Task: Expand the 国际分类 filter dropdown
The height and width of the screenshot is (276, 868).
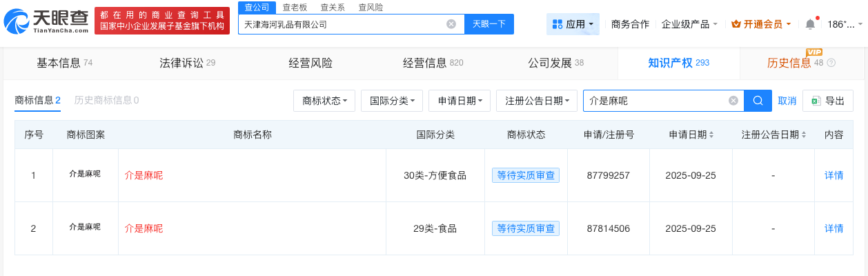Action: point(392,101)
